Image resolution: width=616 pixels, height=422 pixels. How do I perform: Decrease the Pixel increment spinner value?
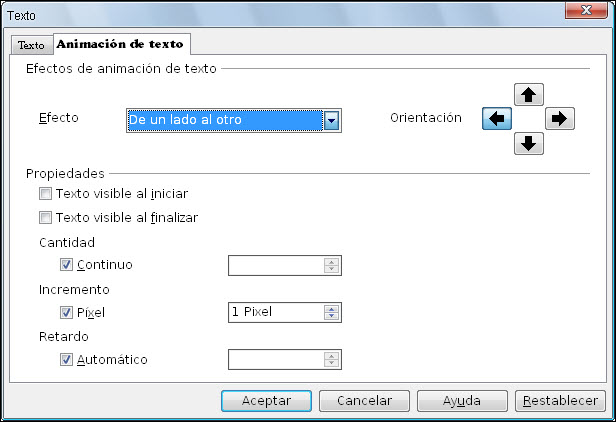pos(332,316)
